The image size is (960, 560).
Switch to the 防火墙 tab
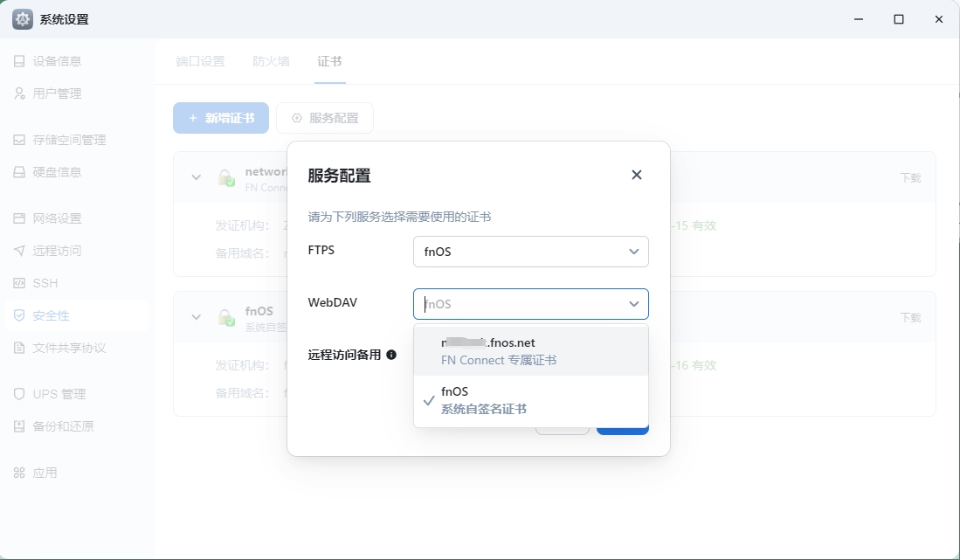[x=271, y=61]
